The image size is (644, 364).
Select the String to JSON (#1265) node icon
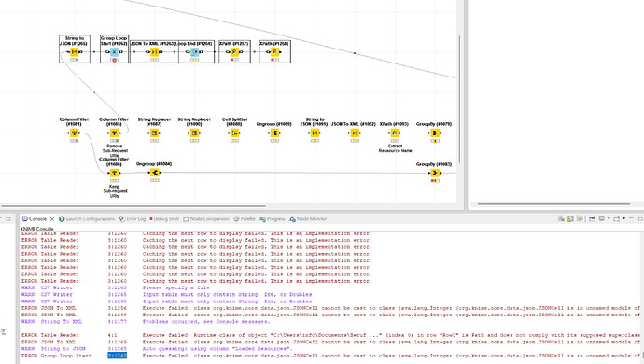pyautogui.click(x=75, y=52)
